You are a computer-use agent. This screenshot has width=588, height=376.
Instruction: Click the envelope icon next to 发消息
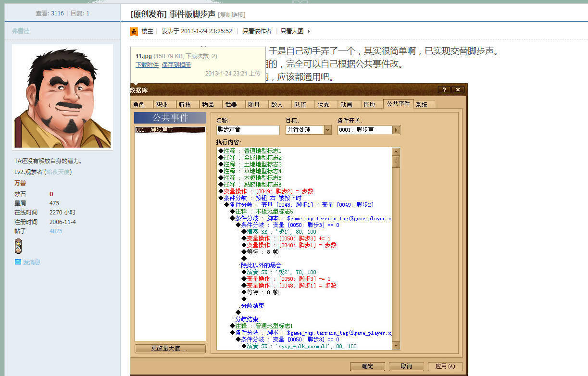[x=18, y=262]
